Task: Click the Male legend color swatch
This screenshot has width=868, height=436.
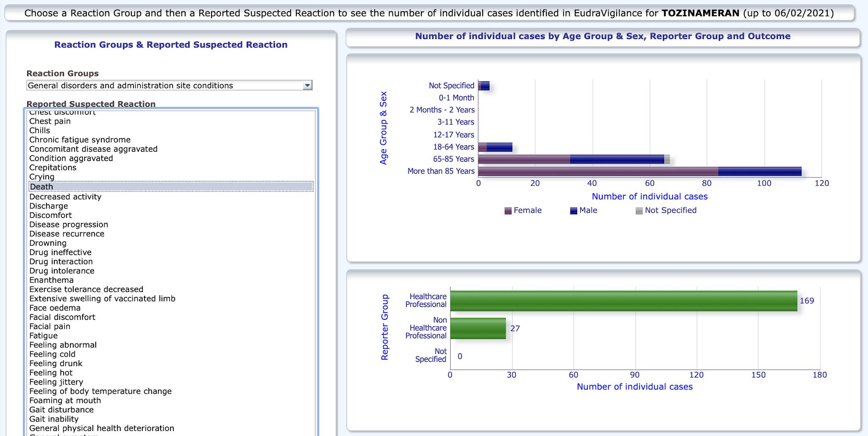Action: pos(573,211)
